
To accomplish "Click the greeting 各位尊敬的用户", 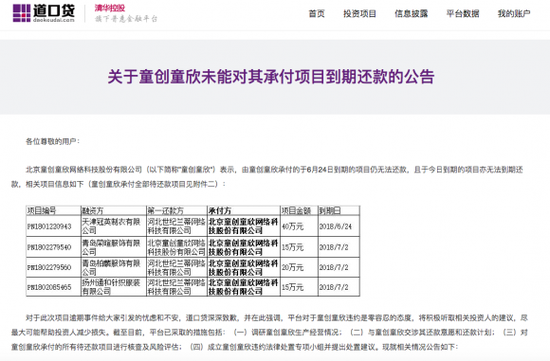I will [x=53, y=141].
